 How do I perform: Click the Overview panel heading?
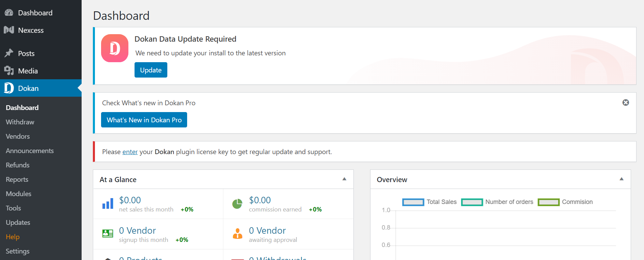point(392,180)
